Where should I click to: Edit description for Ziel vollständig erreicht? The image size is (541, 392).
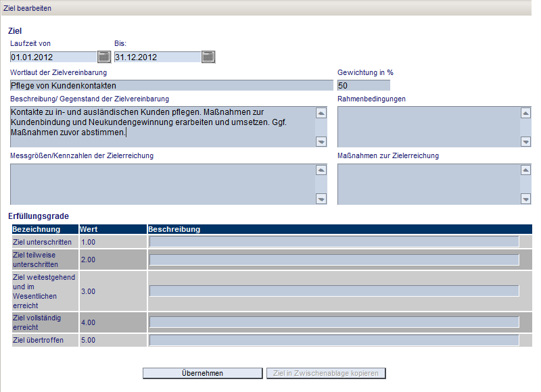click(333, 322)
